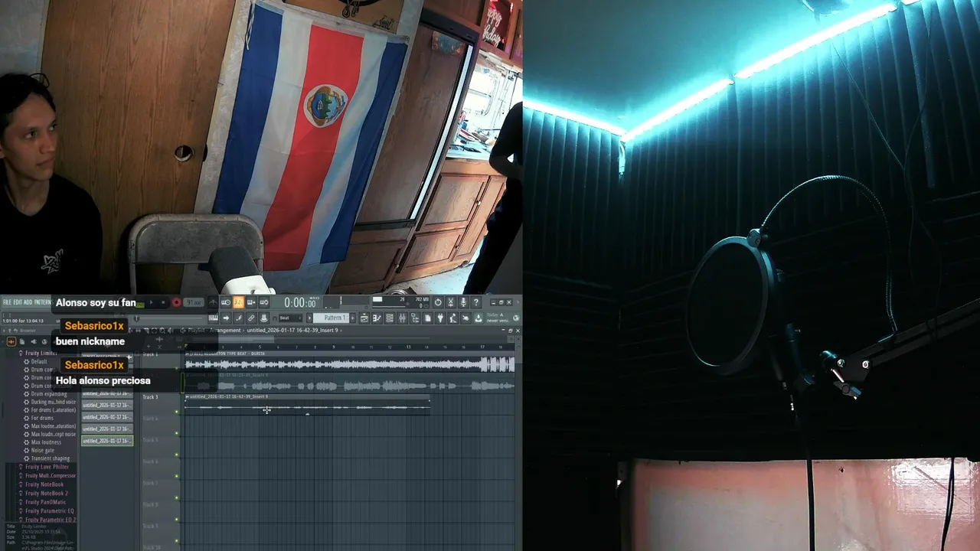Open the ADD menu in FL Studio

28,302
